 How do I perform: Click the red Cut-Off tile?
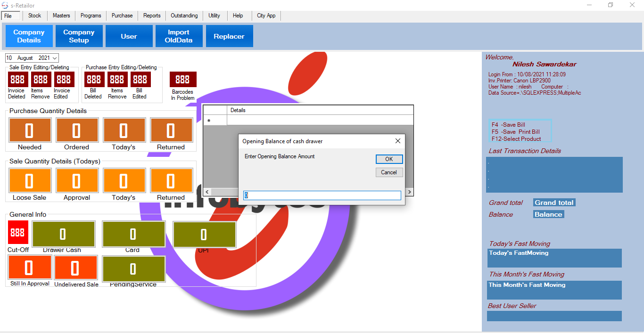[18, 233]
